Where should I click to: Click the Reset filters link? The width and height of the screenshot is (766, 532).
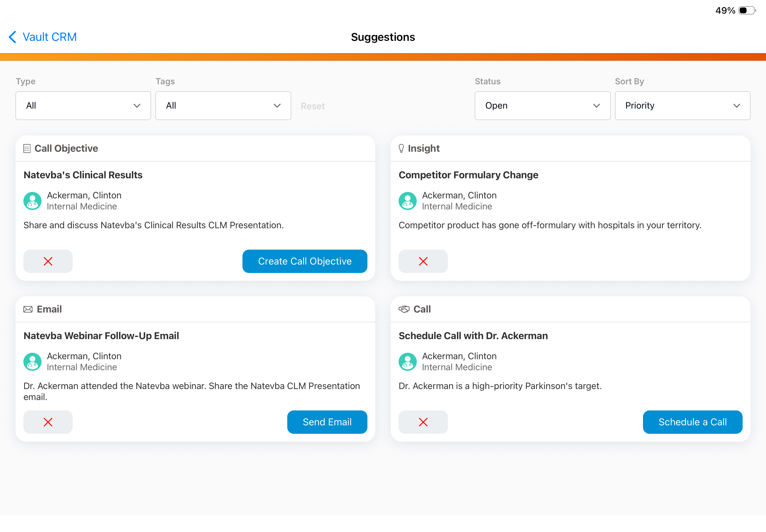click(312, 106)
